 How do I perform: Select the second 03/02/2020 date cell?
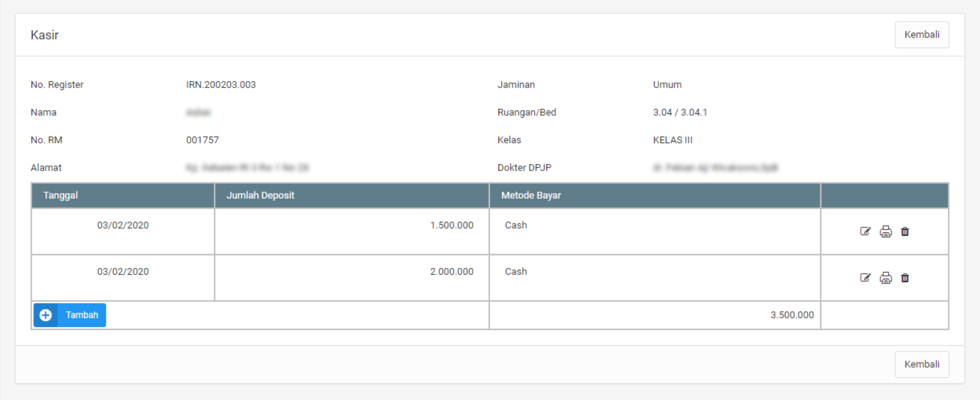(x=122, y=272)
